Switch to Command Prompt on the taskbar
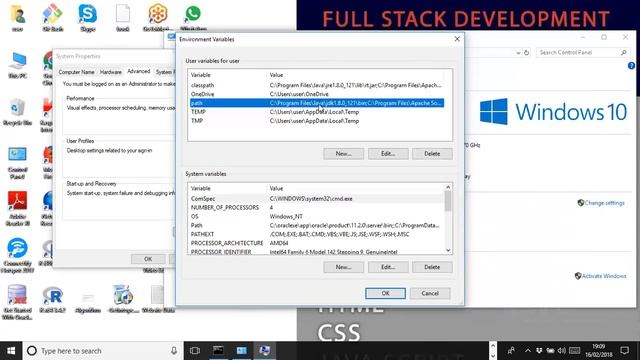 pos(218,351)
